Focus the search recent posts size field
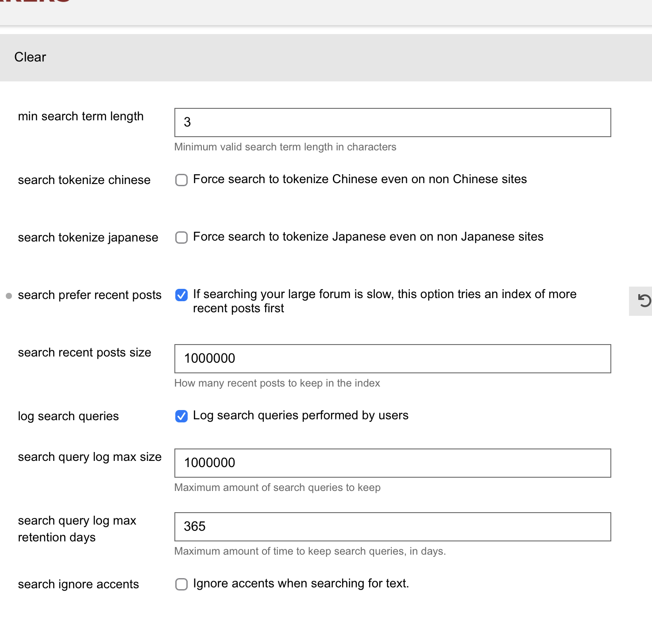Image resolution: width=652 pixels, height=644 pixels. click(393, 359)
